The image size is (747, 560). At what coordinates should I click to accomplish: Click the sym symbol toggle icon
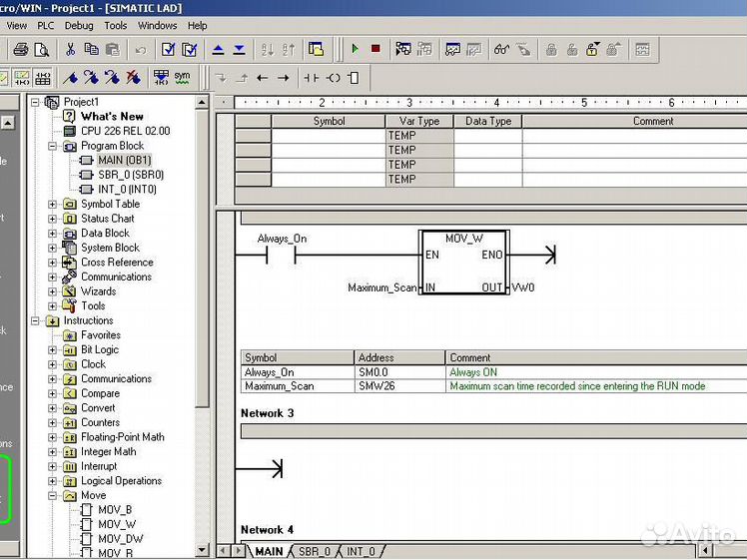(182, 78)
